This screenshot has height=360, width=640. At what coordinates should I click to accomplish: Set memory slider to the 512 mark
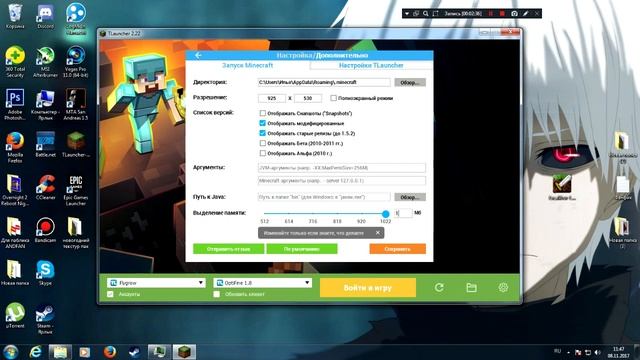(x=265, y=213)
